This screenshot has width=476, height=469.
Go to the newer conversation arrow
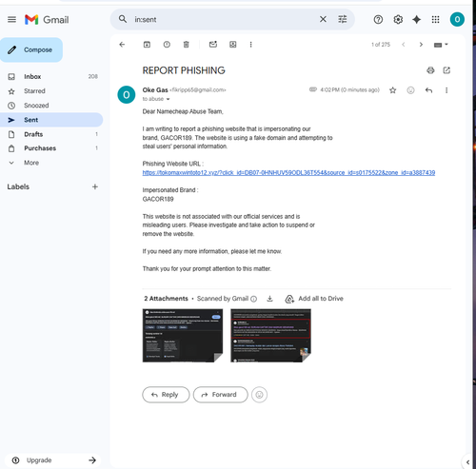pos(404,45)
